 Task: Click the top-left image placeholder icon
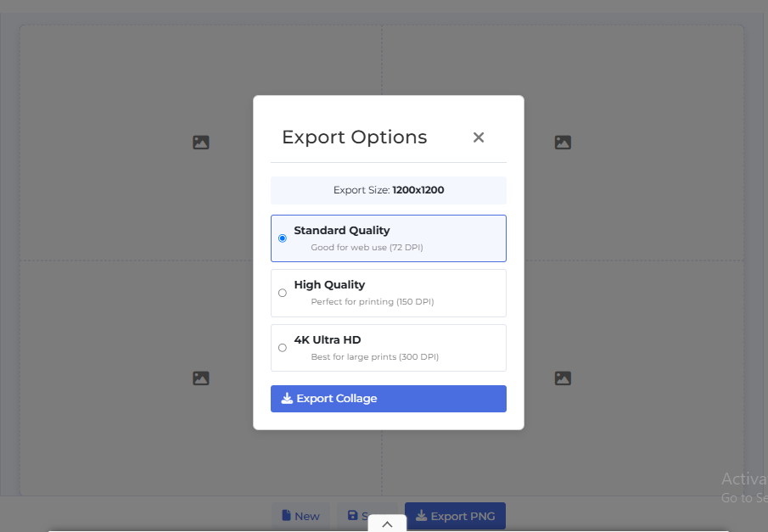200,143
